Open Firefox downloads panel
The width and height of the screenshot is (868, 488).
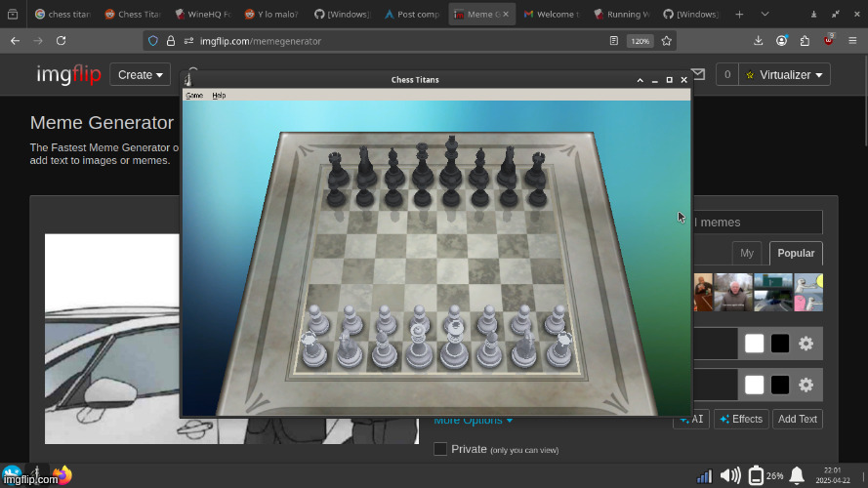[759, 41]
